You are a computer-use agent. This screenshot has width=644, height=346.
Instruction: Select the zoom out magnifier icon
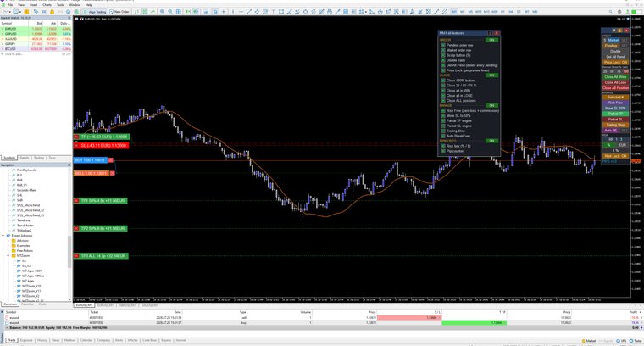[170, 12]
